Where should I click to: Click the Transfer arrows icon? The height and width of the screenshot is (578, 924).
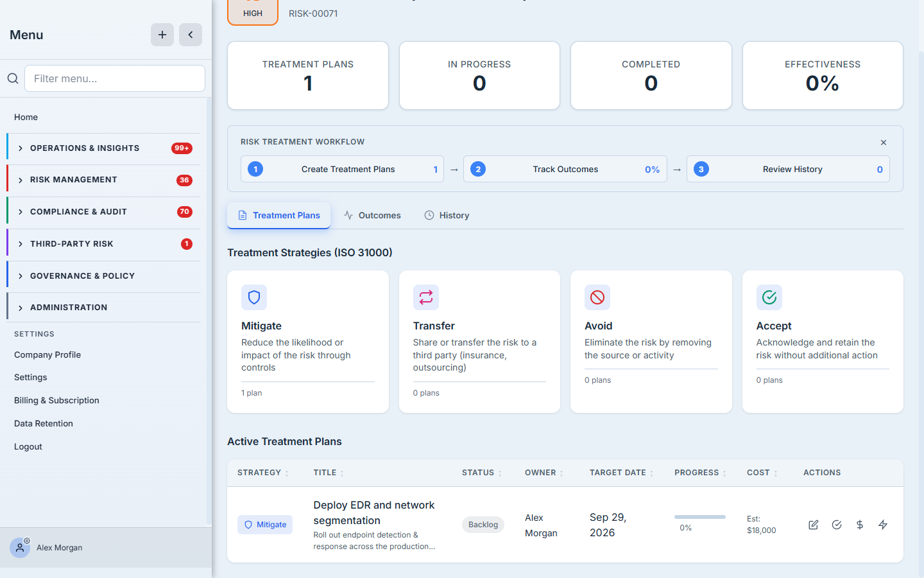point(426,297)
